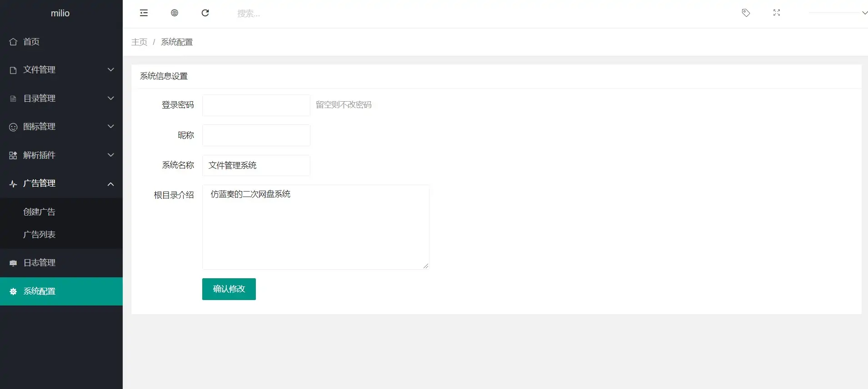Select 系统配置 in the sidebar
The image size is (868, 389).
tap(61, 291)
